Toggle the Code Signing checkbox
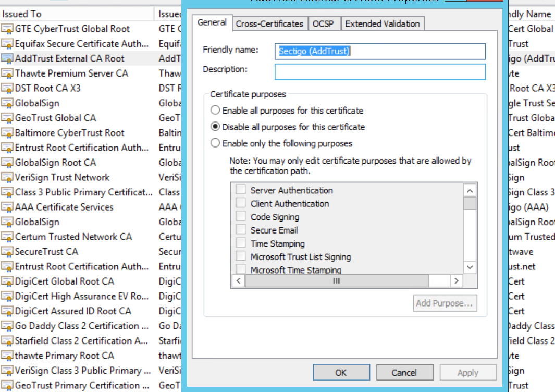 [241, 216]
